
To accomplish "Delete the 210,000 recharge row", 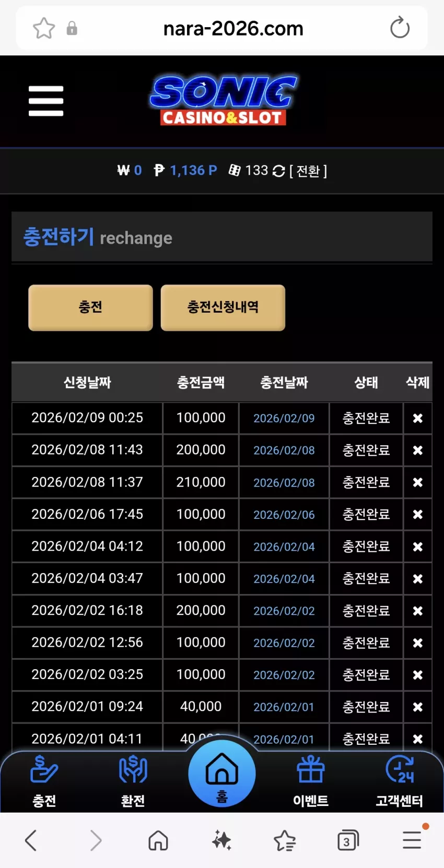I will (418, 482).
